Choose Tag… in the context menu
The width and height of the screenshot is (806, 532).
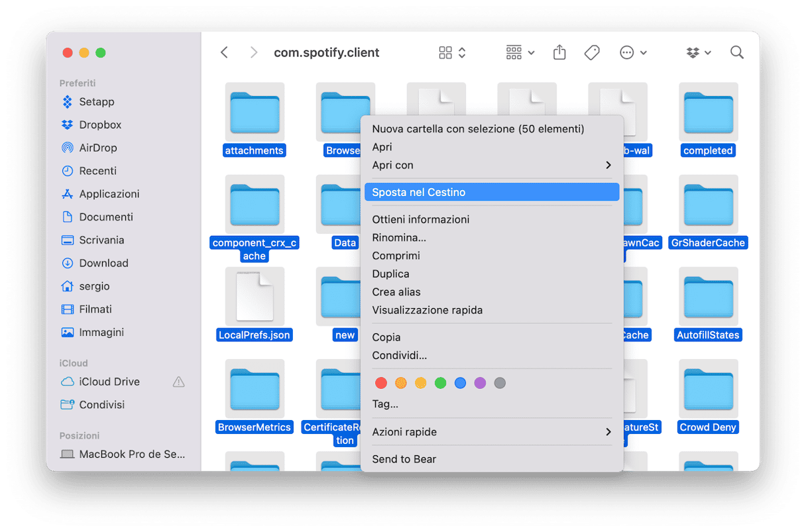click(x=492, y=404)
